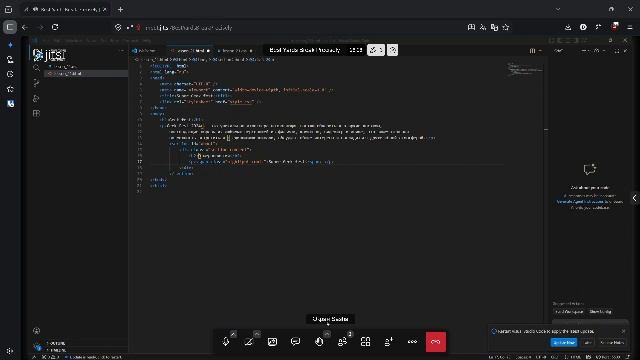Reload the current page
The image size is (640, 360).
coord(55,27)
